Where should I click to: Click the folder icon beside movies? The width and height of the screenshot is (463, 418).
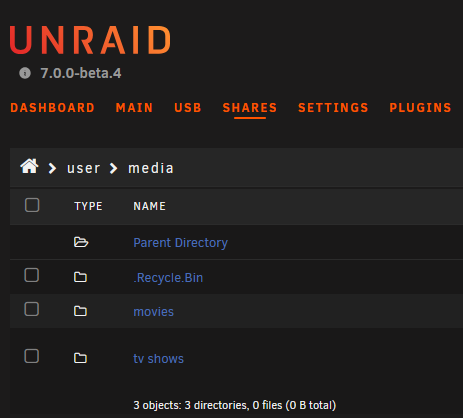80,311
